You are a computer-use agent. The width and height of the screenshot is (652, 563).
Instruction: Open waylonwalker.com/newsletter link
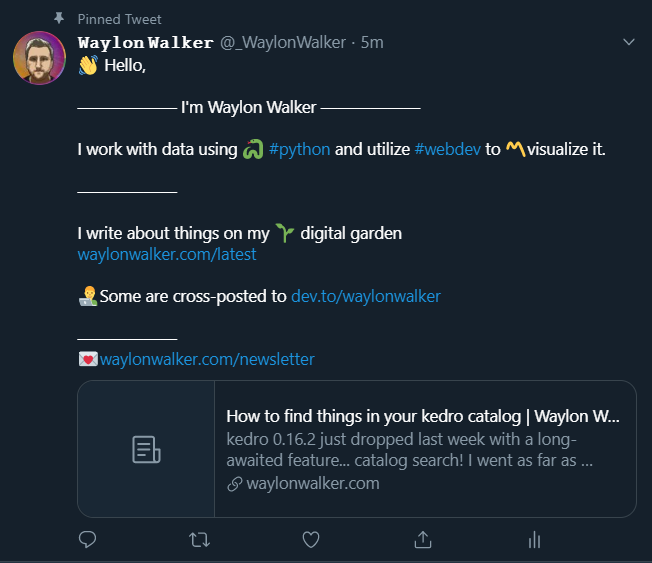[x=207, y=359]
